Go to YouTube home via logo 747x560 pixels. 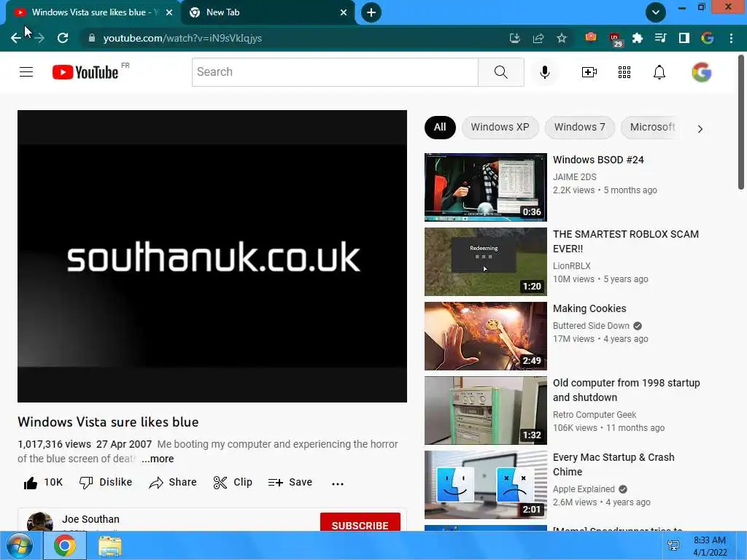85,72
